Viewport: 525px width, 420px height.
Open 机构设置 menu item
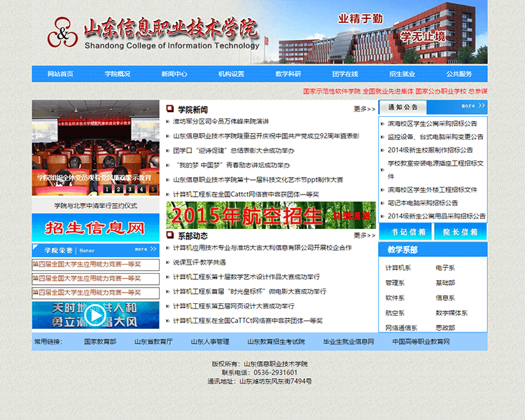(x=231, y=73)
